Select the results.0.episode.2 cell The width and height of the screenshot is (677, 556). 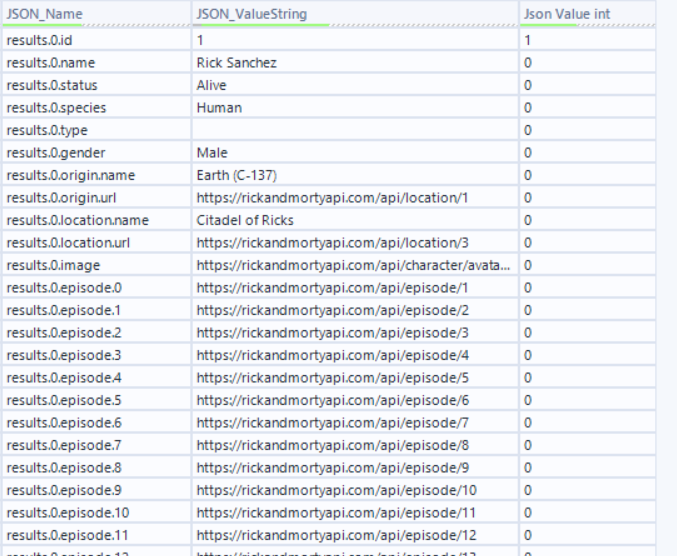[x=97, y=332]
